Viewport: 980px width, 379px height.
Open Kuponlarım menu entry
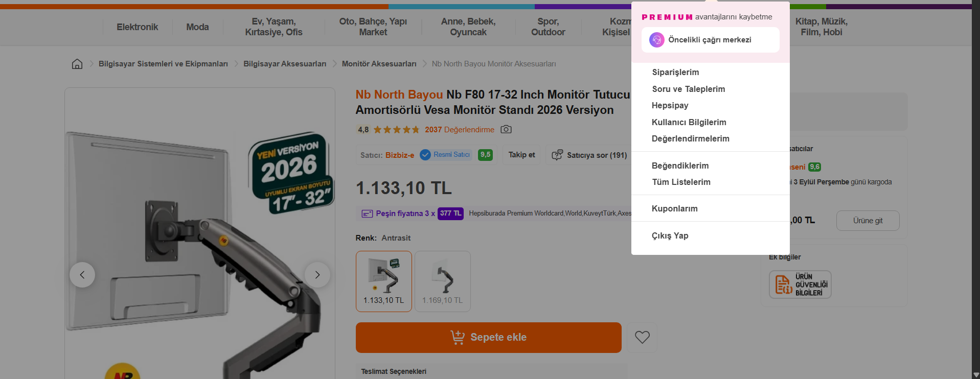[x=674, y=208]
